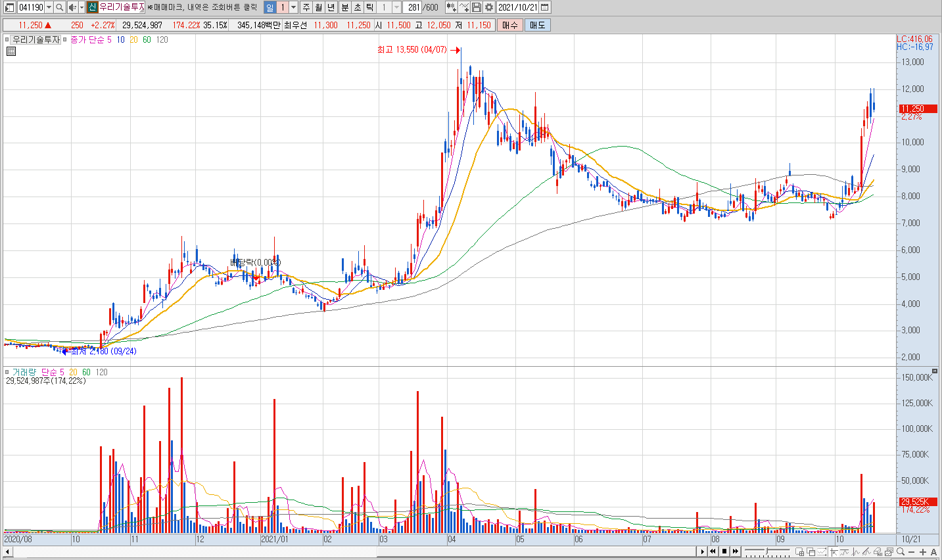Click the speaker sound icon
942x560 pixels.
[72, 7]
